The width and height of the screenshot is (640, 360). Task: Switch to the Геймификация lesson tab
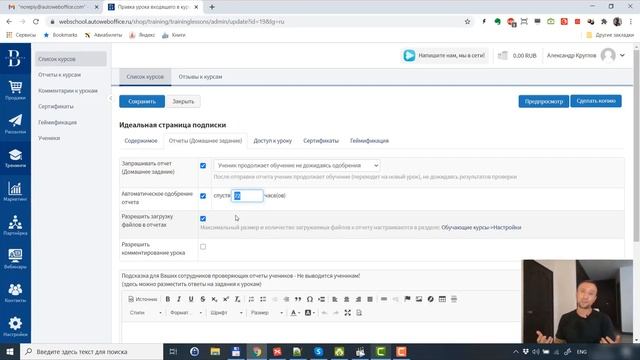(x=369, y=141)
